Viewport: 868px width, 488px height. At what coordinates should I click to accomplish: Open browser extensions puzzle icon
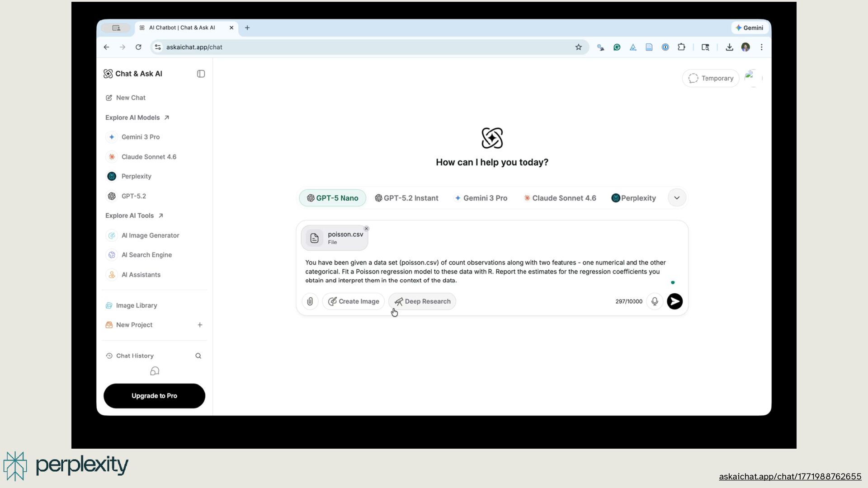click(681, 47)
